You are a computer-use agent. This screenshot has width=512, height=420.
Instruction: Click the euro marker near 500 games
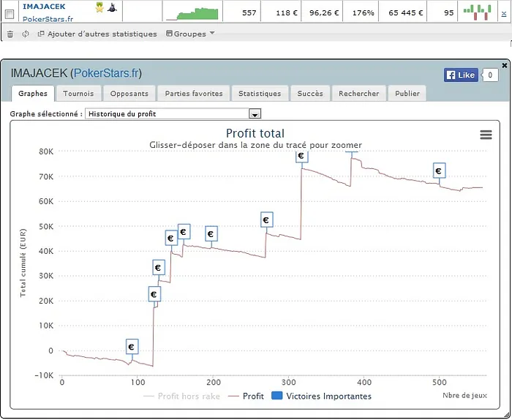(439, 170)
